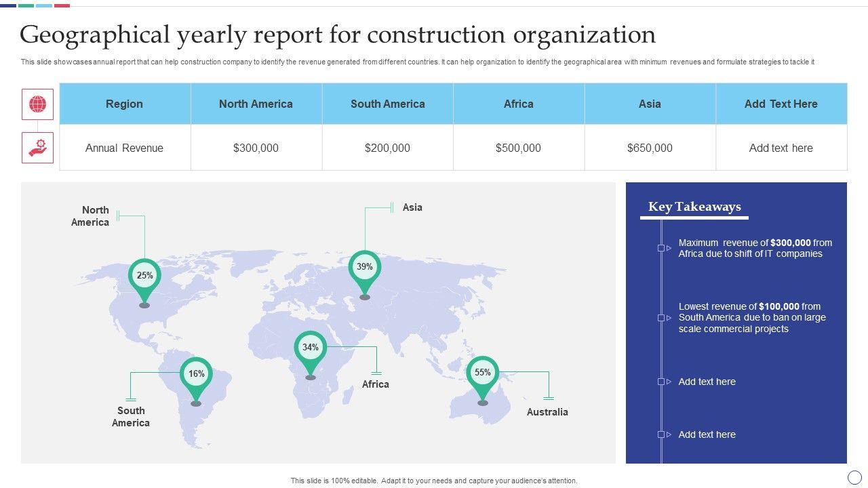This screenshot has width=868, height=488.
Task: Select the 39% Asia map pin
Action: 365,268
